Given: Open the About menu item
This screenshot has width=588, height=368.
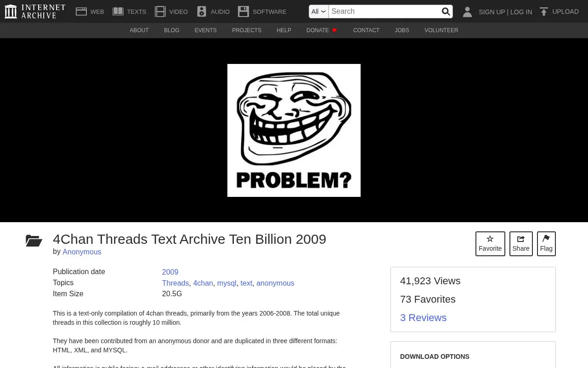Looking at the screenshot, I should click(x=139, y=30).
